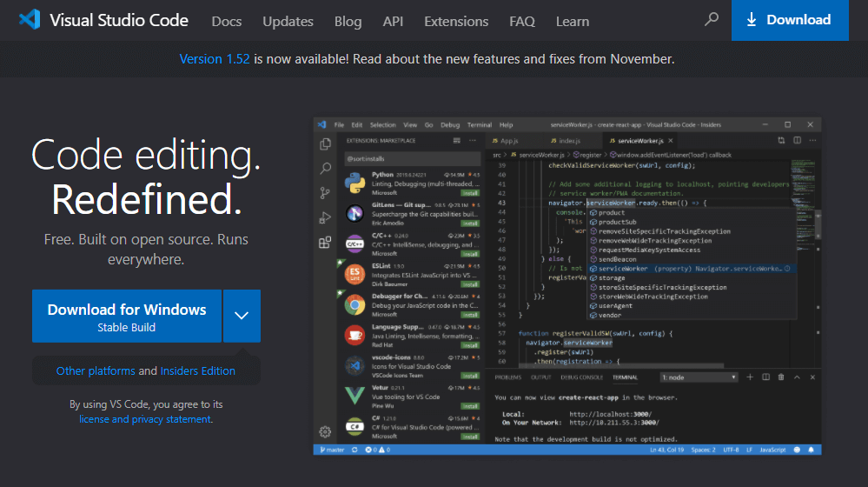Viewport: 868px width, 487px height.
Task: Open the Version 1.52 release notes link
Action: pos(215,59)
